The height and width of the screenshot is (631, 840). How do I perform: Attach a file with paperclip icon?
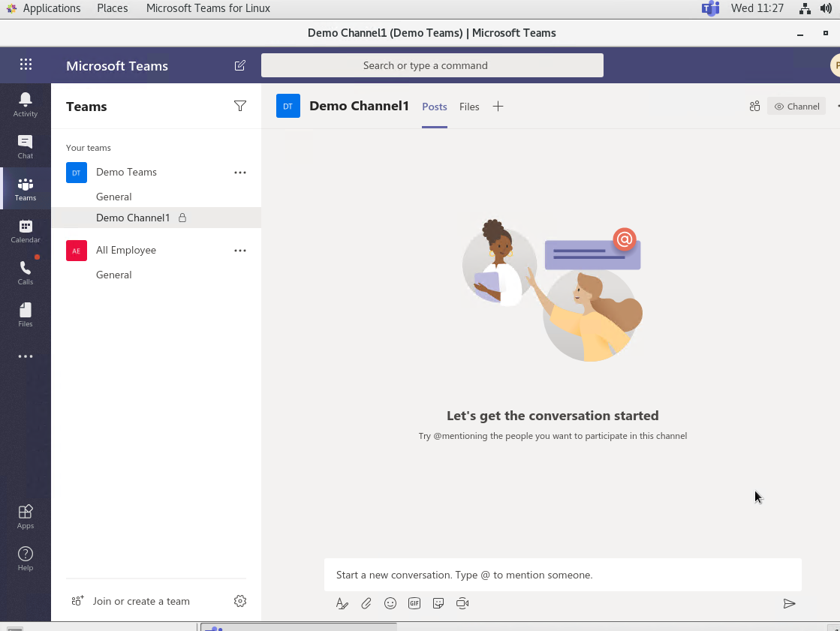[x=366, y=604]
